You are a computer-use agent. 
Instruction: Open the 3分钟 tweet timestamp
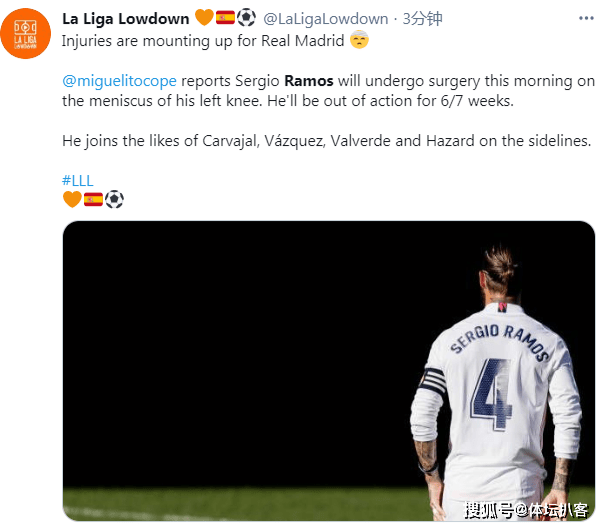[x=422, y=18]
